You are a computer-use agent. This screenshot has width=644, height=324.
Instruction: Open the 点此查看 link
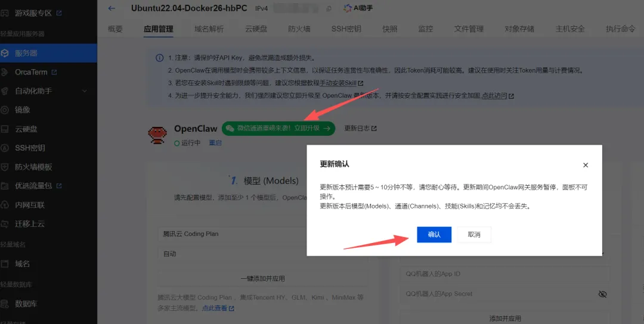[218, 308]
